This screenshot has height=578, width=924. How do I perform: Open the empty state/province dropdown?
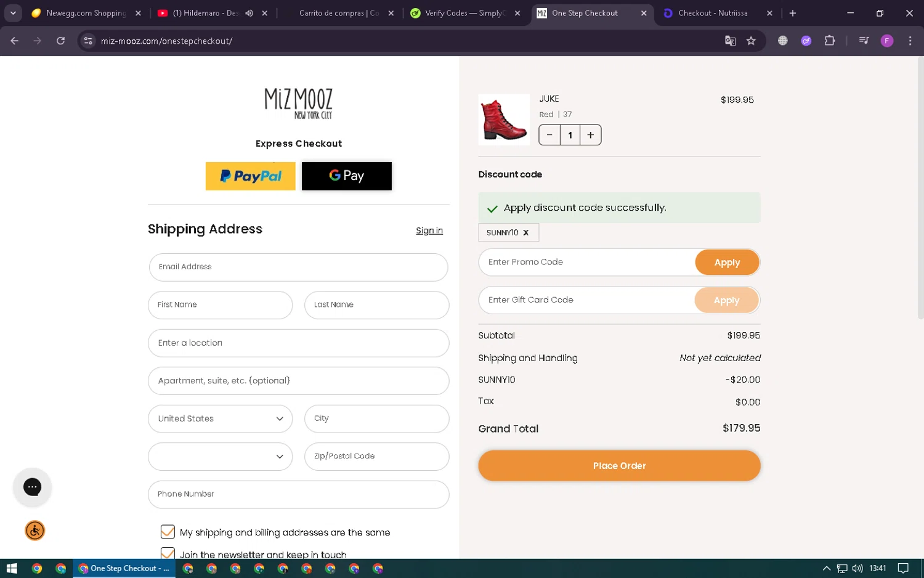tap(220, 457)
